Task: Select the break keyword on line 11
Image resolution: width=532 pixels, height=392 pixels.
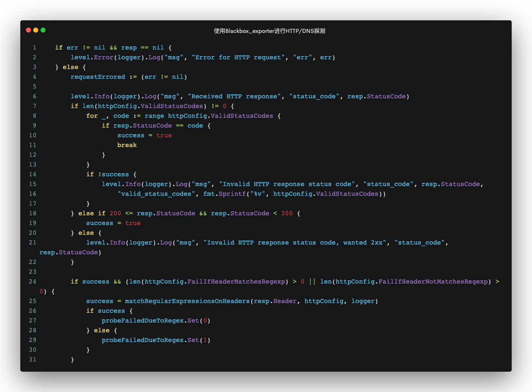Action: [x=127, y=145]
